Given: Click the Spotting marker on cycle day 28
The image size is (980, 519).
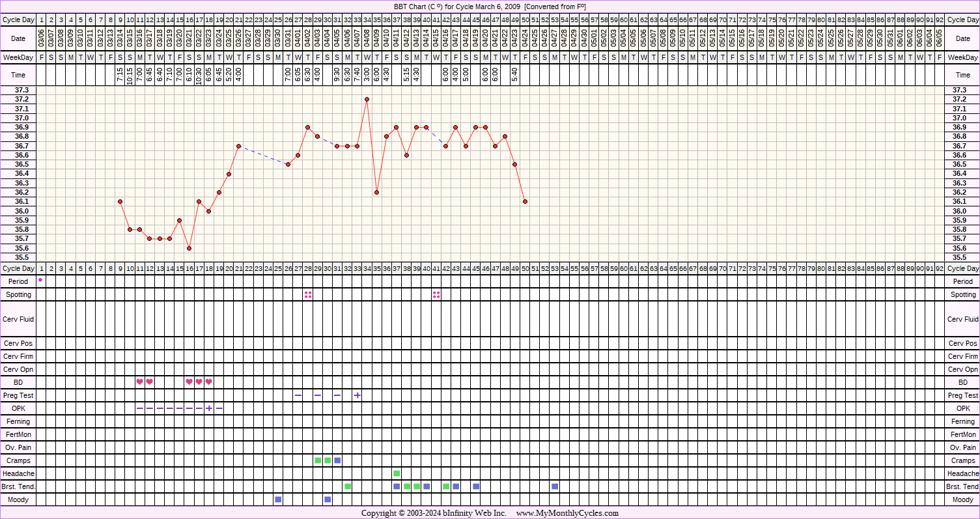Looking at the screenshot, I should 308,294.
